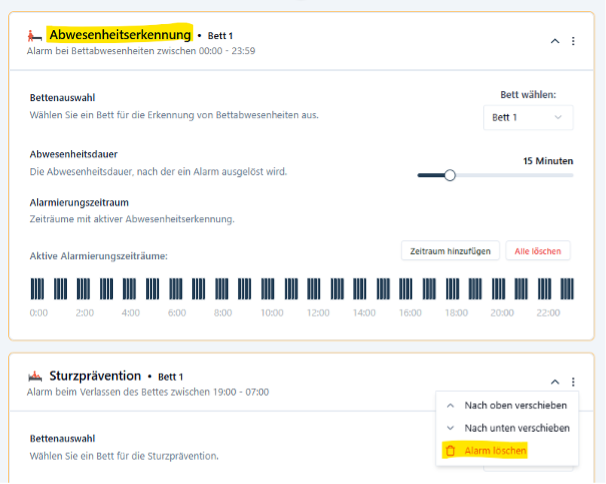Click the trash icon in Alarm löschen entry
The width and height of the screenshot is (606, 484).
click(451, 451)
